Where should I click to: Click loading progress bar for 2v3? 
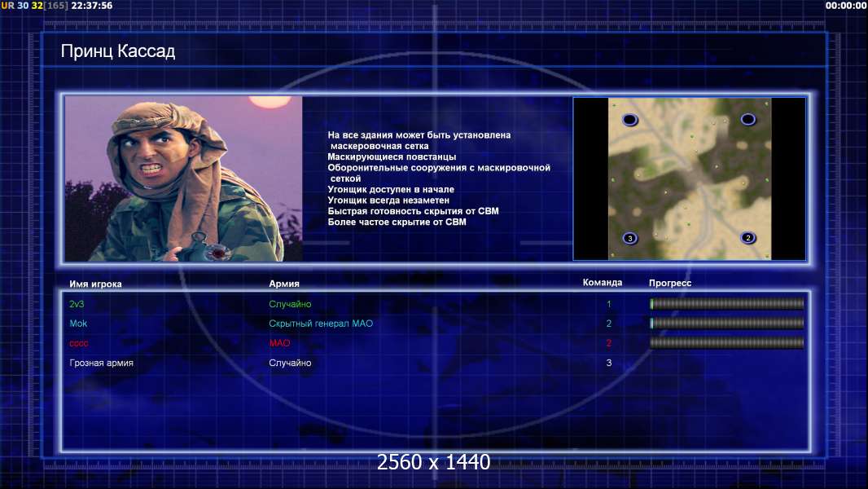727,303
